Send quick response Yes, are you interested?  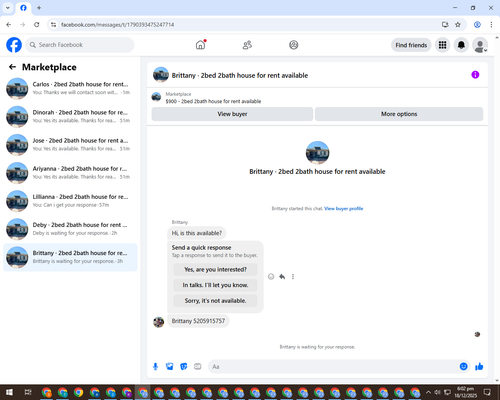(x=215, y=269)
